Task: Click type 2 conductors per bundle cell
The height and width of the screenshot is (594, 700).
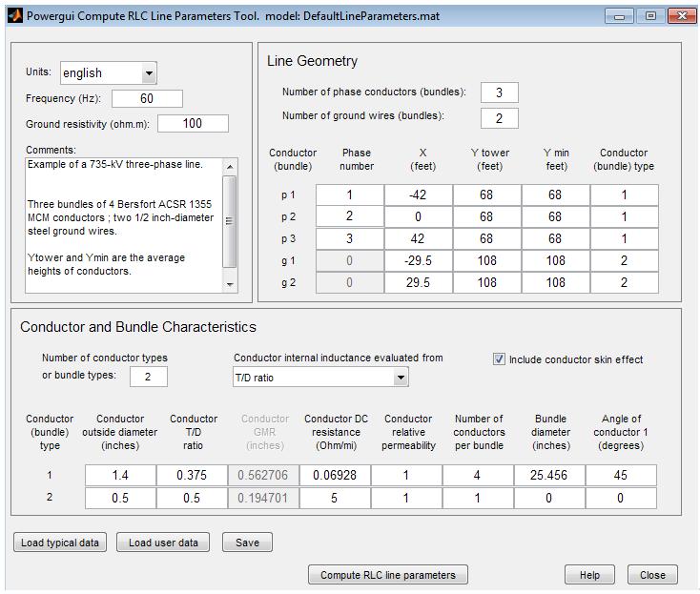Action: click(x=478, y=498)
